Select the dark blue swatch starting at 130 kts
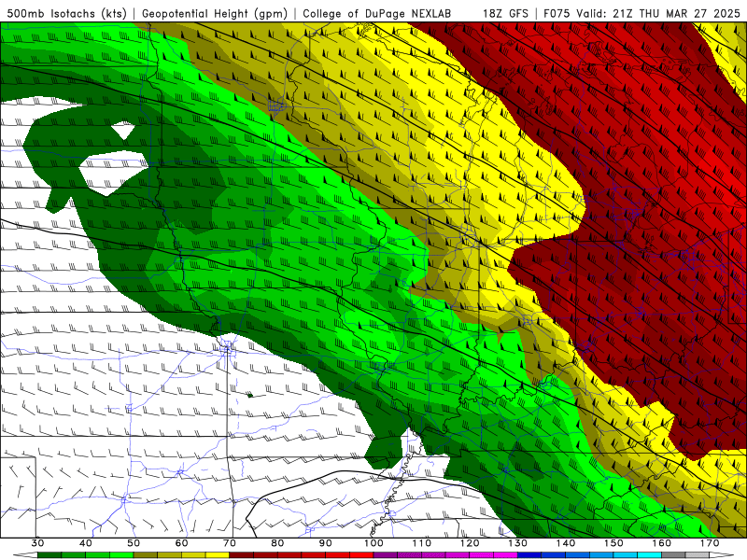747x560 pixels. [x=529, y=555]
